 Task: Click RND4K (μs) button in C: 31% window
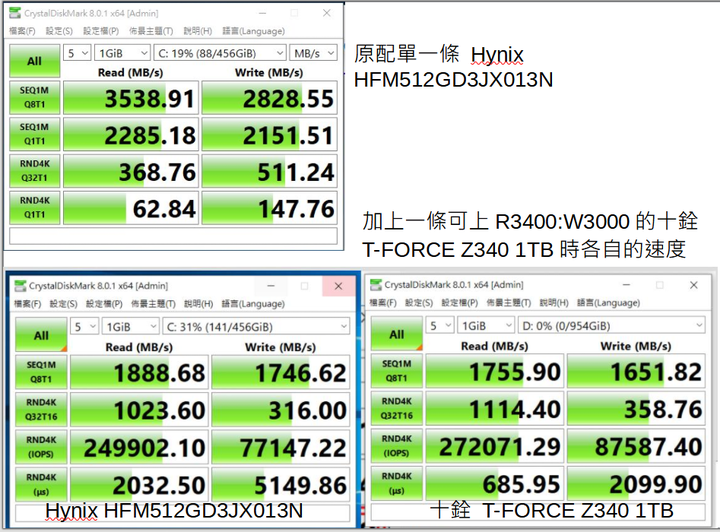coord(41,485)
